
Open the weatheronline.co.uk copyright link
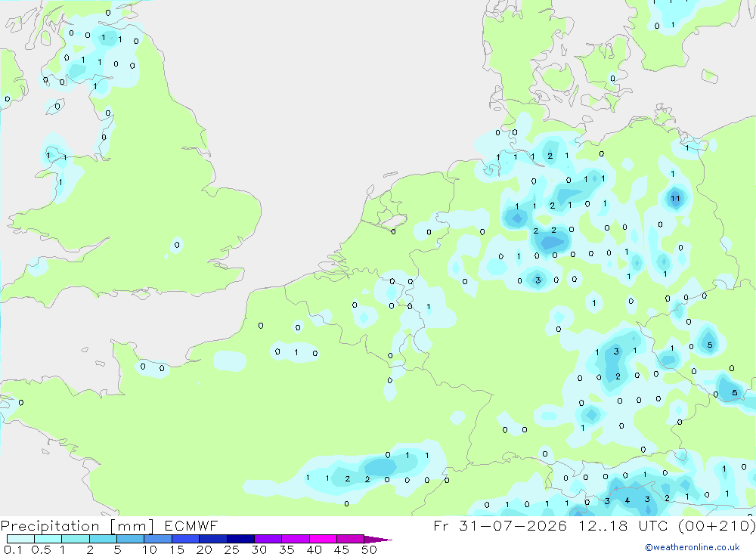coord(692,547)
